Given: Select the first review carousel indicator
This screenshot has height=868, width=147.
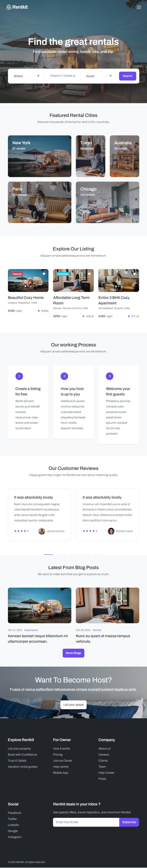Looking at the screenshot, I should coord(49,554).
